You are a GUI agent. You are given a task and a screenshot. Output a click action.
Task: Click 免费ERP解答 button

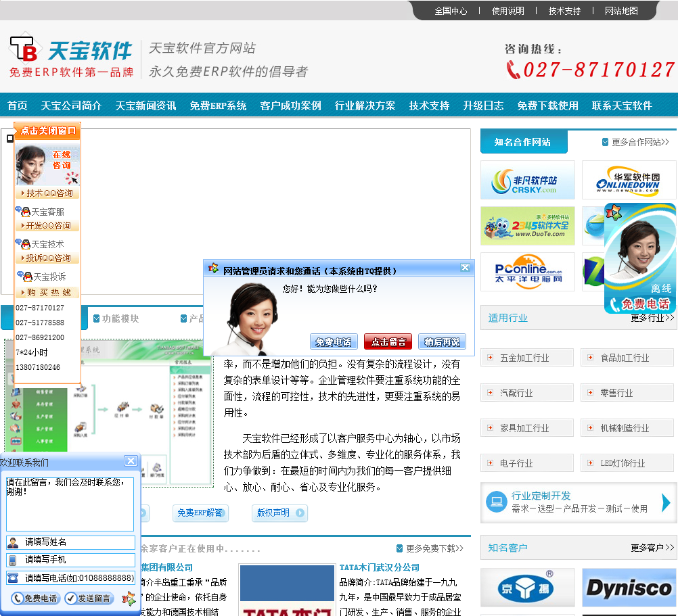(x=200, y=513)
